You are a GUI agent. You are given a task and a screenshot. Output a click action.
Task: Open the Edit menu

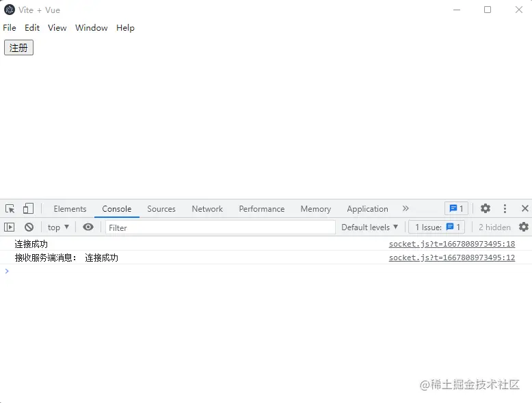(32, 28)
